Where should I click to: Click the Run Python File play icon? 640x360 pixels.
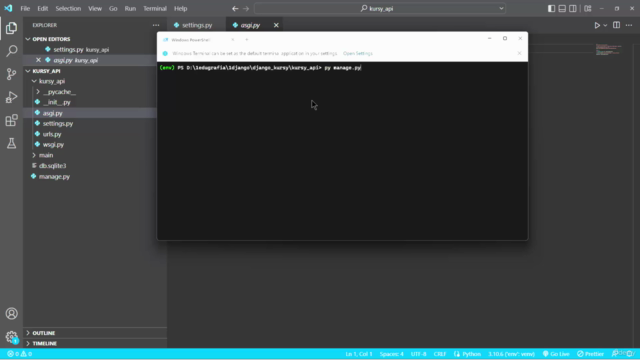[597, 25]
